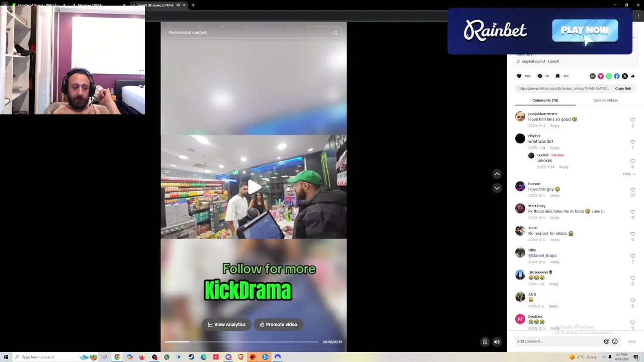Like chipbd's comment 'what was $61'

(632, 142)
